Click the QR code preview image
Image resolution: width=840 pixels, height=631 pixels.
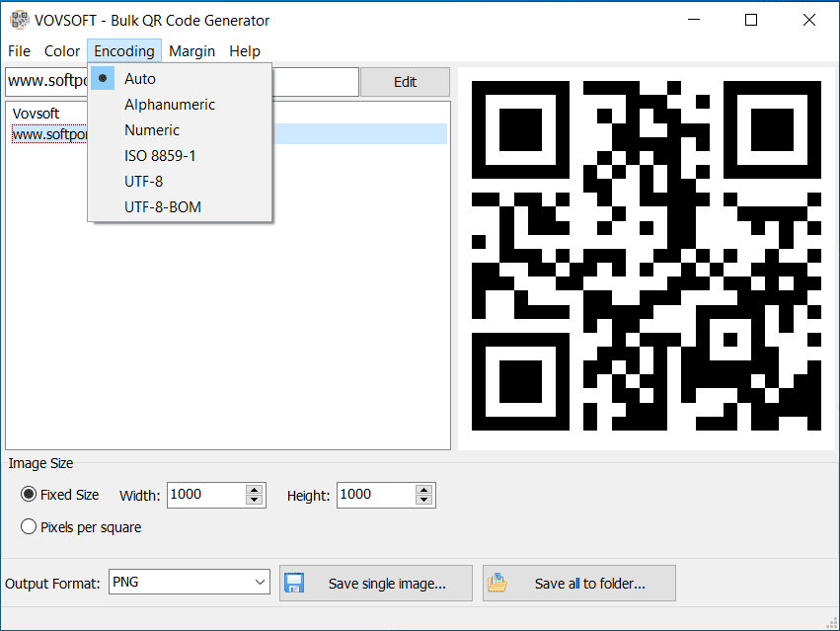647,256
